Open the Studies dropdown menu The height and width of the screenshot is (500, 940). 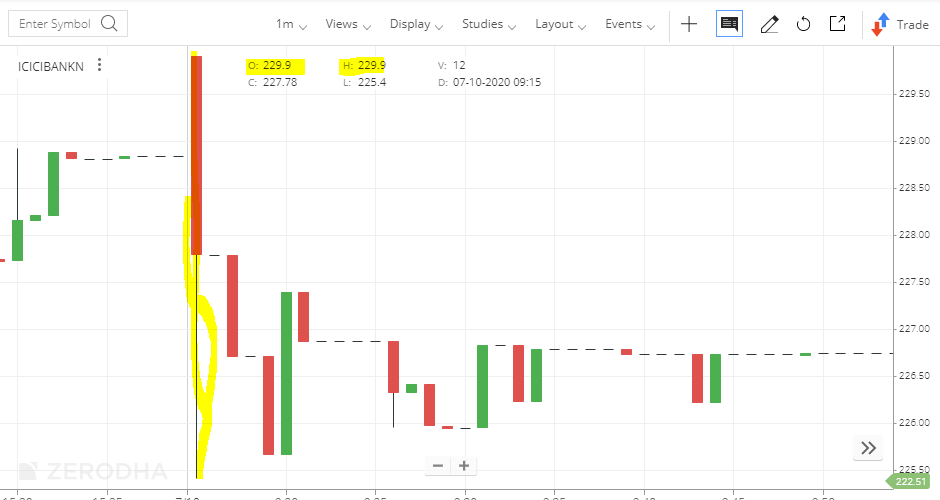489,24
